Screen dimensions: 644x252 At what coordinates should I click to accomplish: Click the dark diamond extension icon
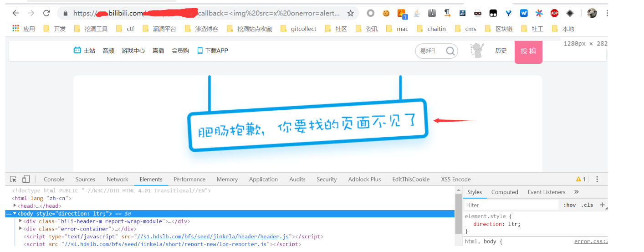click(570, 13)
